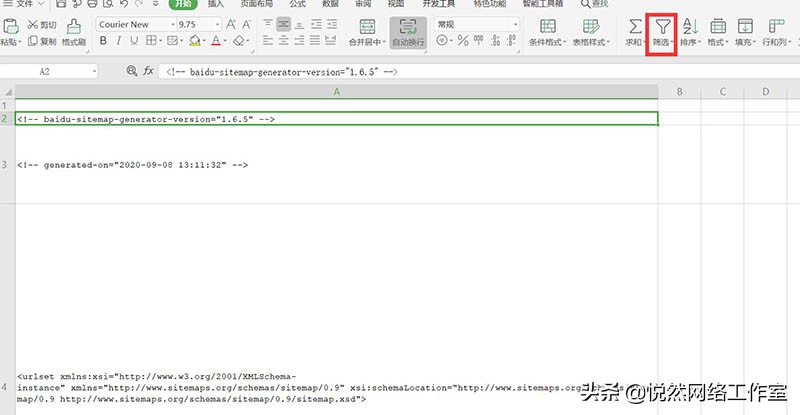Open Table Style (表格样式) menu
800x415 pixels.
click(591, 33)
